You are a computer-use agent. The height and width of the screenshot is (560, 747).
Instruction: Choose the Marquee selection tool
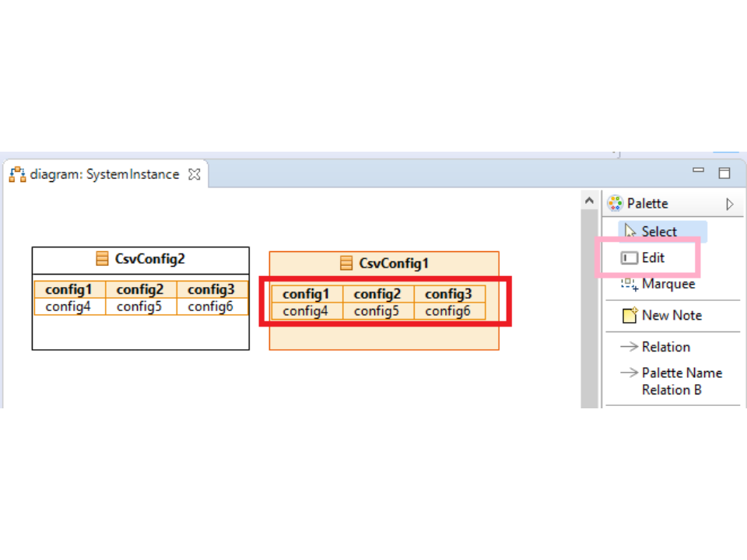click(668, 284)
